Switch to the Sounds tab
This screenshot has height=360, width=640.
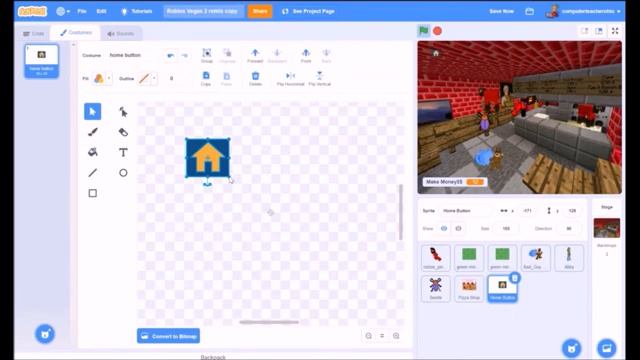tap(121, 33)
